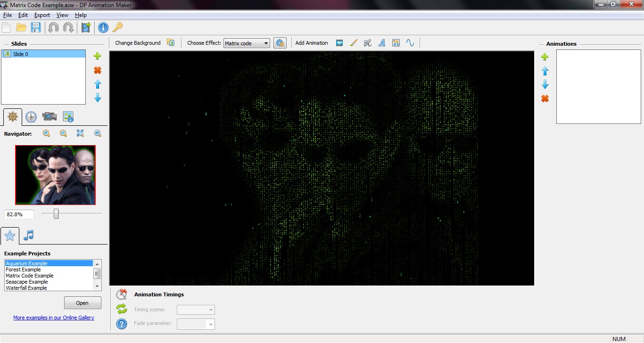Click the animation timings clock icon
644x343 pixels.
(x=122, y=294)
